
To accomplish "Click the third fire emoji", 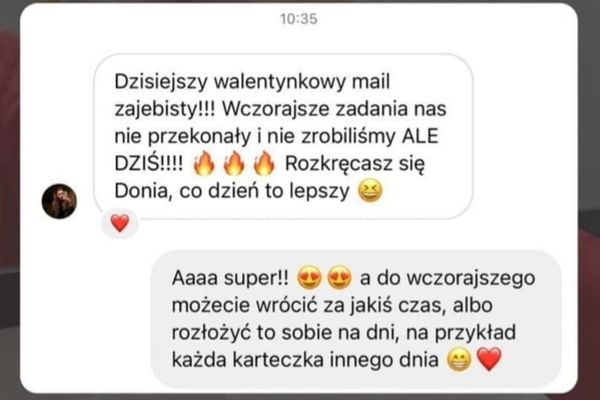I will (264, 163).
